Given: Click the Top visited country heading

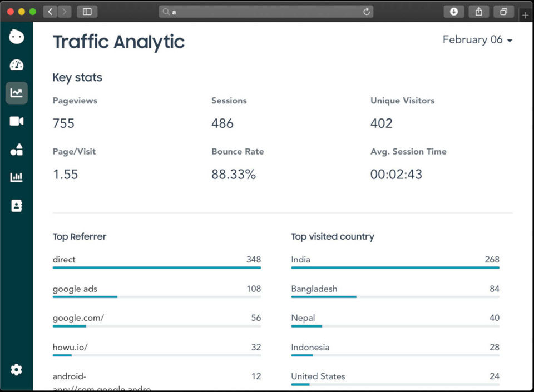Looking at the screenshot, I should 333,236.
